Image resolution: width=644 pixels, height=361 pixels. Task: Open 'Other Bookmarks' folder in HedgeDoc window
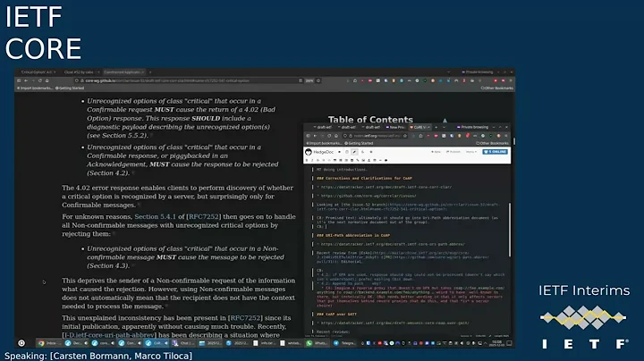coord(492,143)
